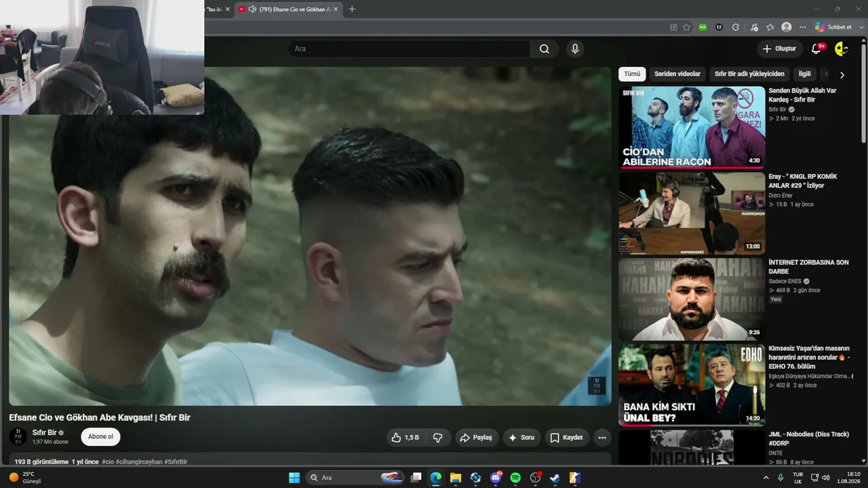Open Microsoft Edge from the taskbar
Image resolution: width=868 pixels, height=488 pixels.
(436, 478)
